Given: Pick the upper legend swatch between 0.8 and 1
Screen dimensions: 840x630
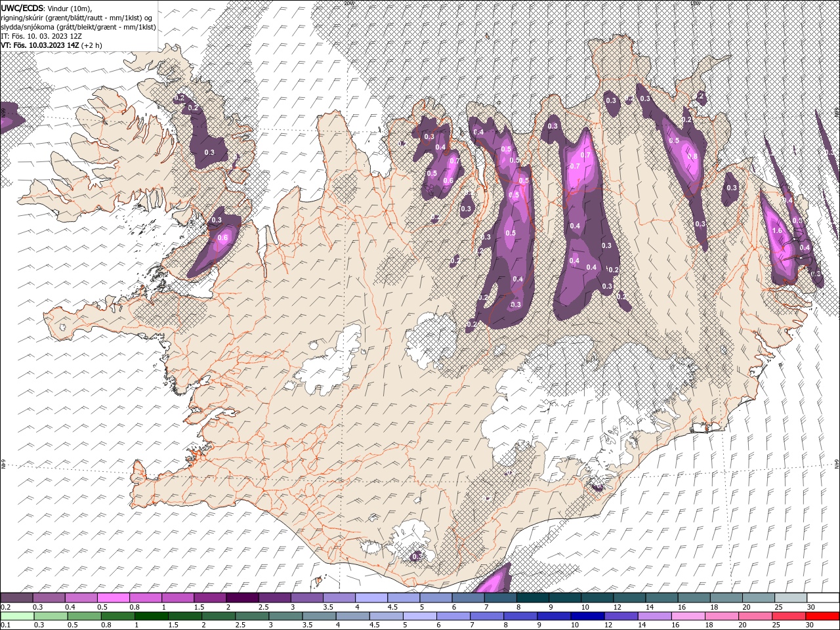Looking at the screenshot, I should pos(146,597).
